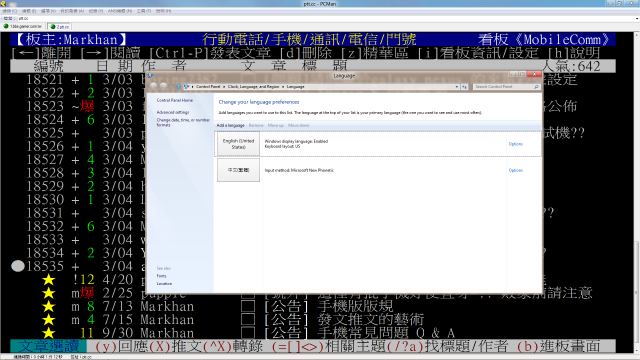Open the 我的最愛 (A) menu in PCMan

tap(72, 11)
